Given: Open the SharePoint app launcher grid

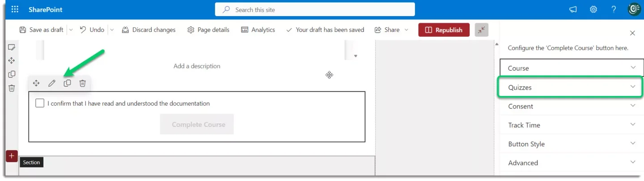Looking at the screenshot, I should [x=15, y=9].
